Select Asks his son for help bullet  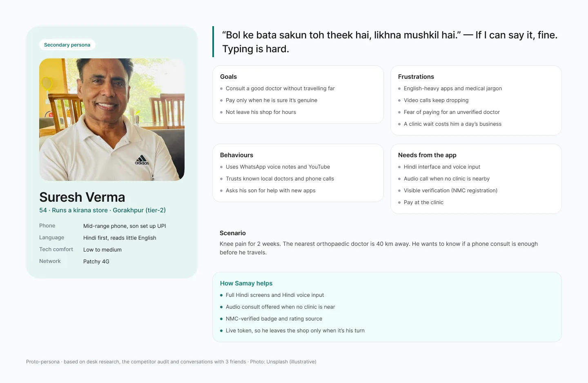270,191
